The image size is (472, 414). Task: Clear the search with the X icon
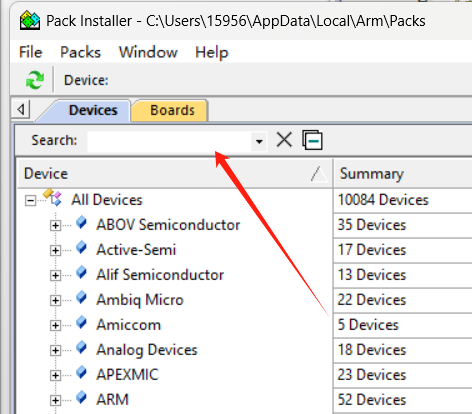(284, 140)
